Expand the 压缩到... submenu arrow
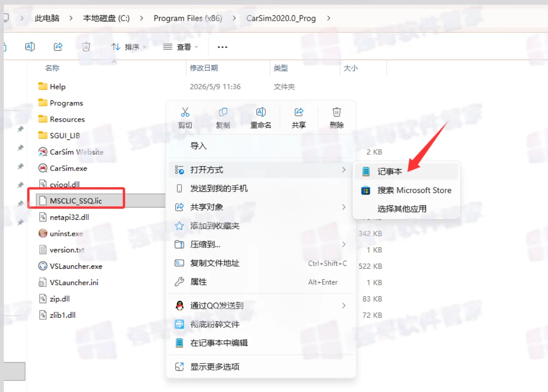 344,244
